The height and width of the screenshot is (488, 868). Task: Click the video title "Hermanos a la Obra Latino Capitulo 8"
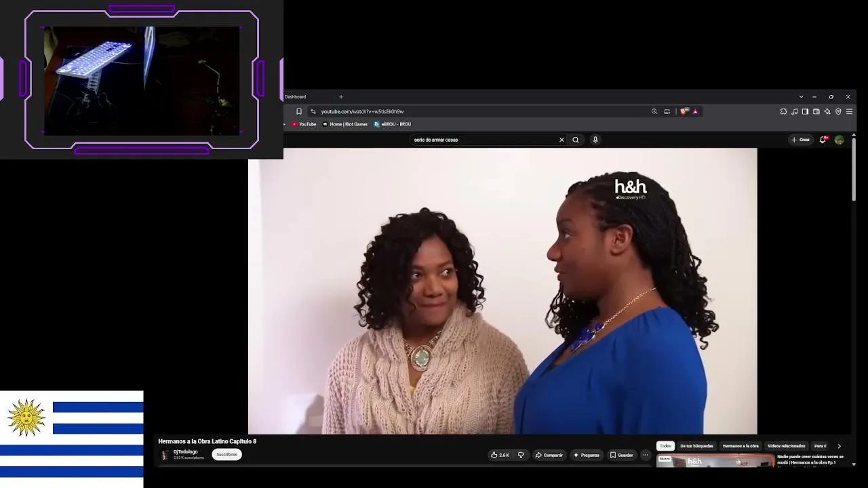point(208,441)
